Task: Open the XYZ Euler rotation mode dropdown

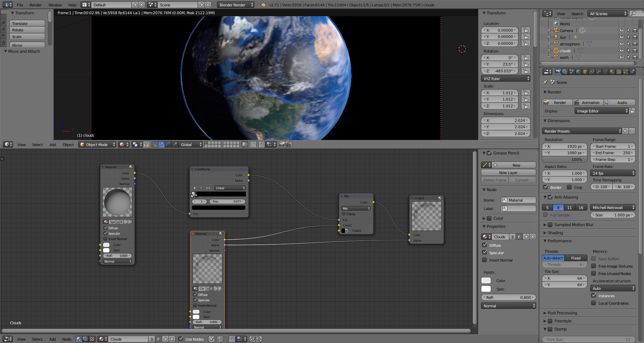Action: coord(506,78)
